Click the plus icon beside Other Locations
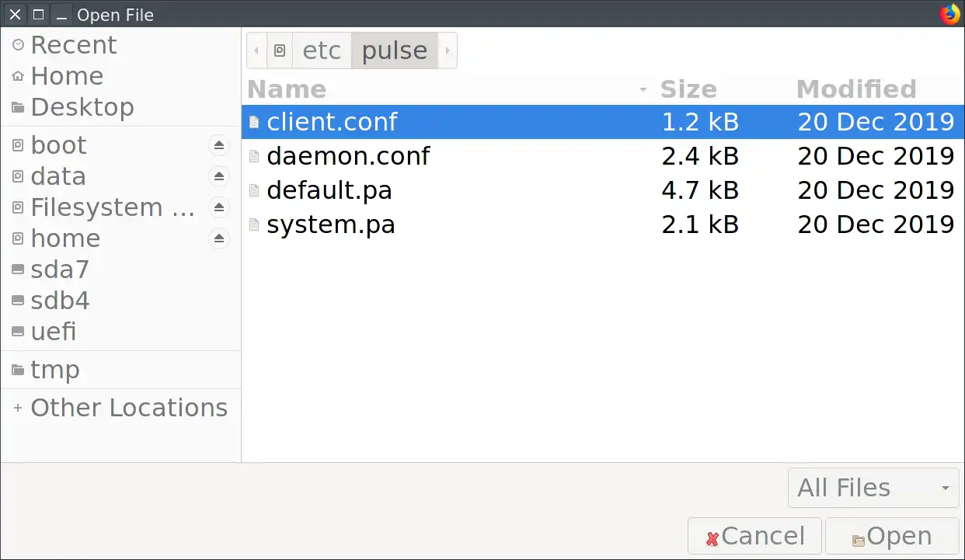965x560 pixels. pyautogui.click(x=18, y=408)
